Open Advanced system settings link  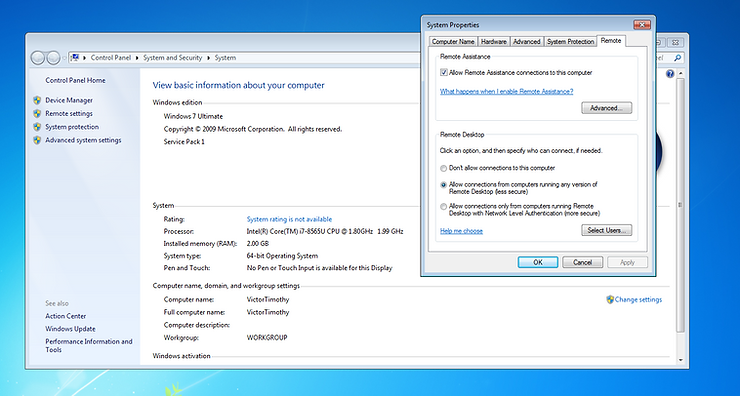83,140
